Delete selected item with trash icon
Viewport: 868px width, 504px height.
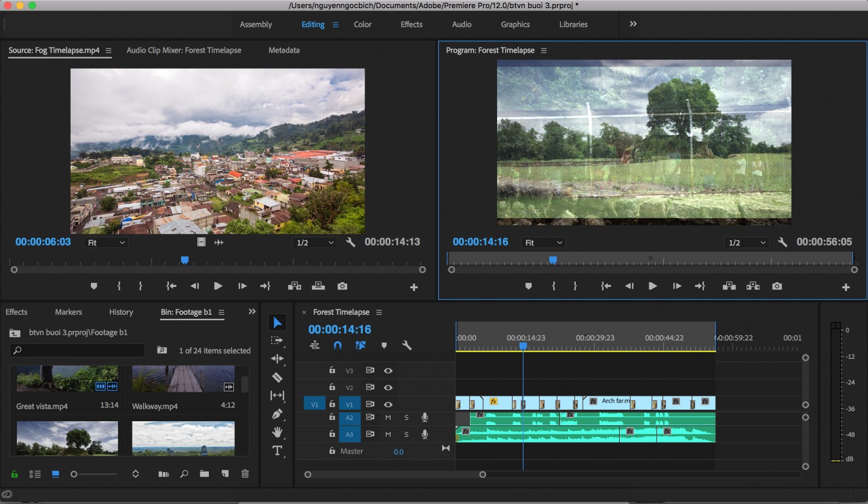coord(245,473)
